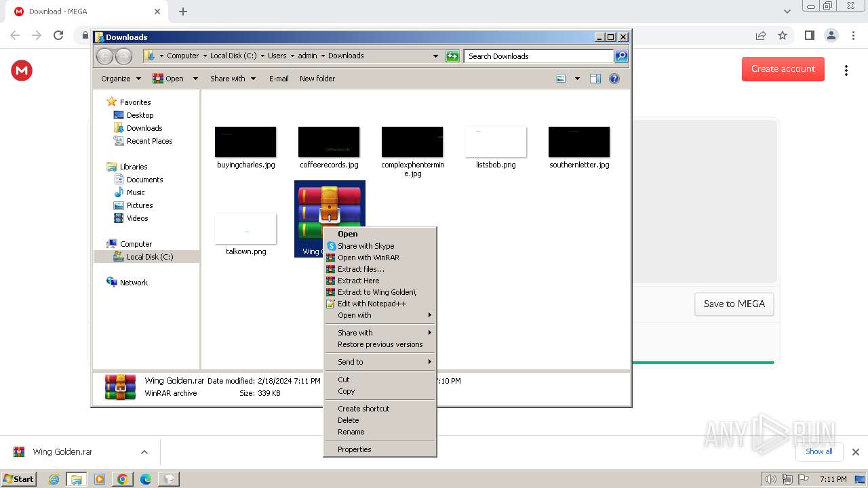Viewport: 868px width, 488px height.
Task: Select listsbob.png thumbnail
Action: 496,142
